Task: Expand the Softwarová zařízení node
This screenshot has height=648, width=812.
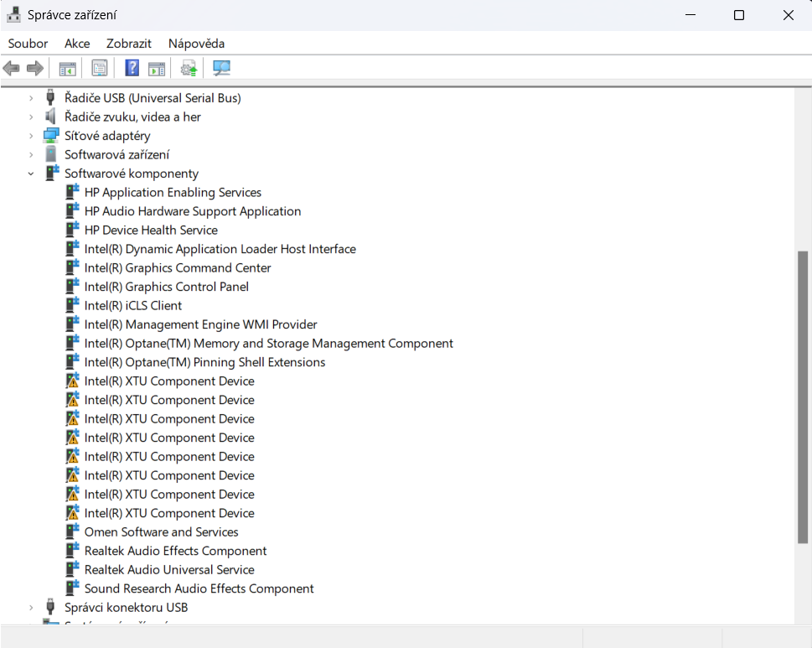Action: click(x=30, y=155)
